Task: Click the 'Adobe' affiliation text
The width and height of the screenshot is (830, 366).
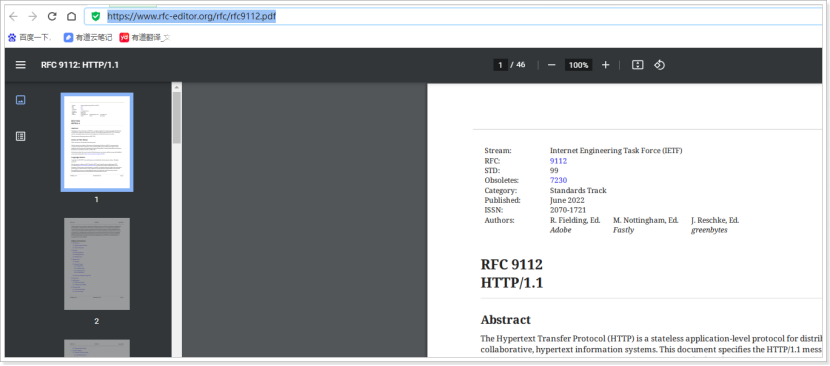Action: click(561, 230)
